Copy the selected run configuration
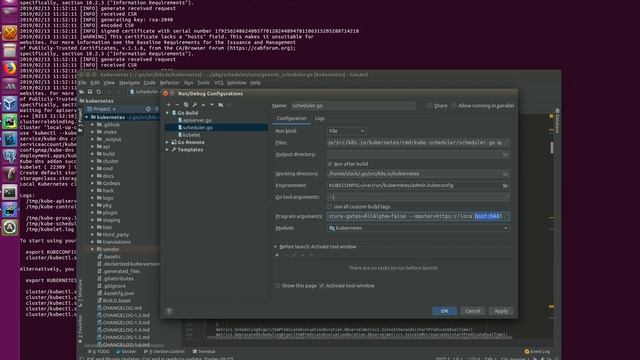Image resolution: width=640 pixels, height=360 pixels. 186,105
